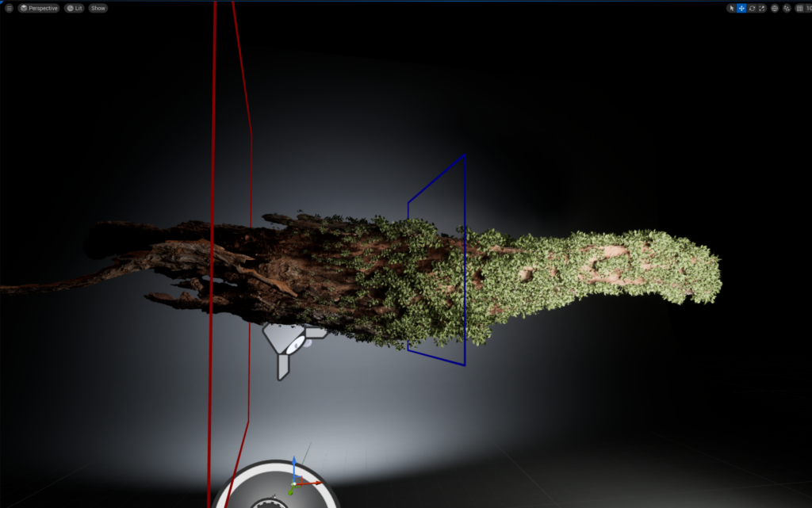Open the Show flags menu
Viewport: 812px width, 508px height.
[98, 8]
